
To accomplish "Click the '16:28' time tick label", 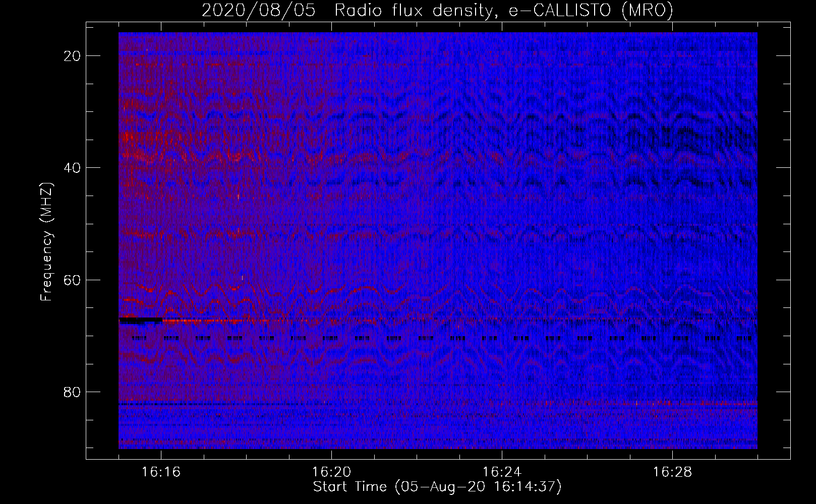I will [673, 472].
